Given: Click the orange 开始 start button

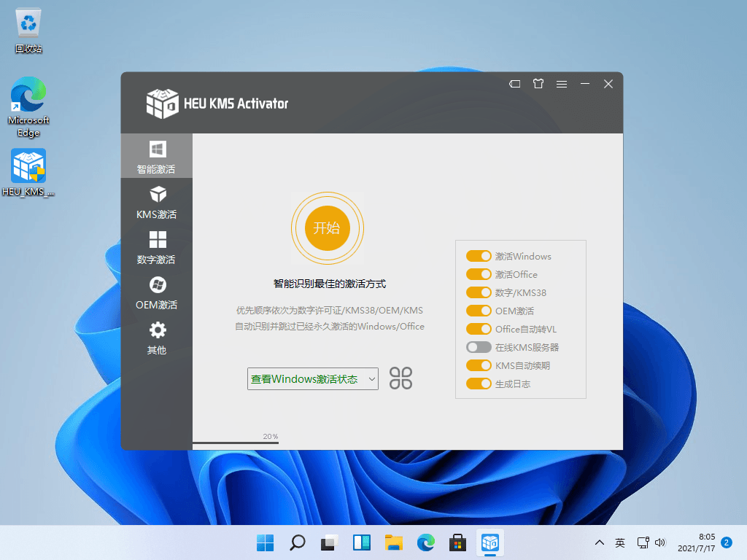Looking at the screenshot, I should pyautogui.click(x=328, y=228).
